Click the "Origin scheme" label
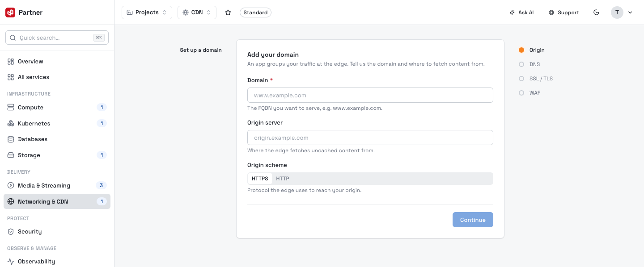Image resolution: width=644 pixels, height=267 pixels. pos(267,165)
